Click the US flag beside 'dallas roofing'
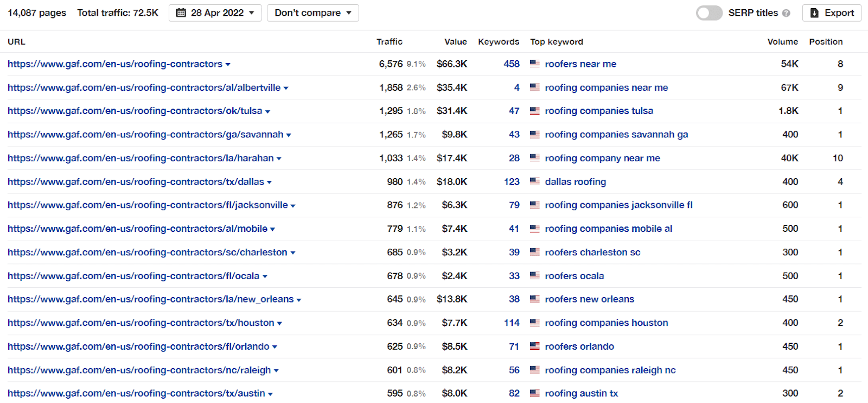 pyautogui.click(x=535, y=181)
